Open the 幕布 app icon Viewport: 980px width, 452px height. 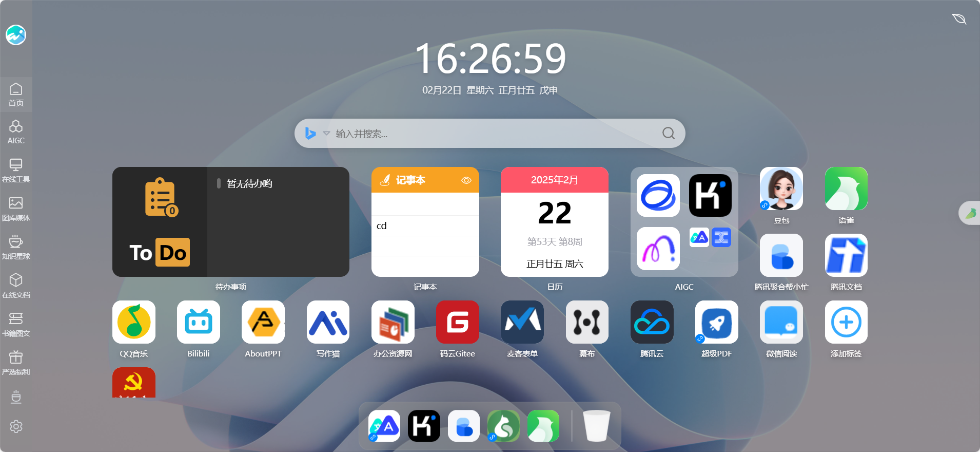[x=587, y=322]
